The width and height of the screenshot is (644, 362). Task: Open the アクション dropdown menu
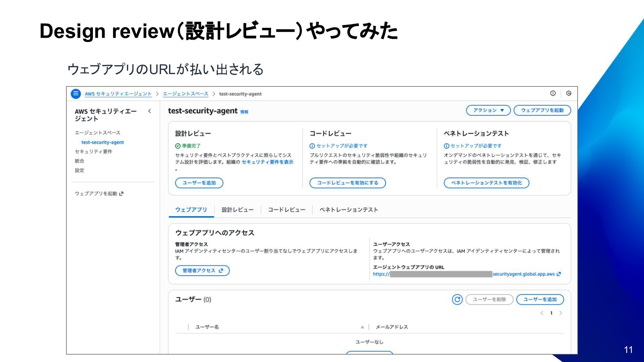tap(488, 110)
